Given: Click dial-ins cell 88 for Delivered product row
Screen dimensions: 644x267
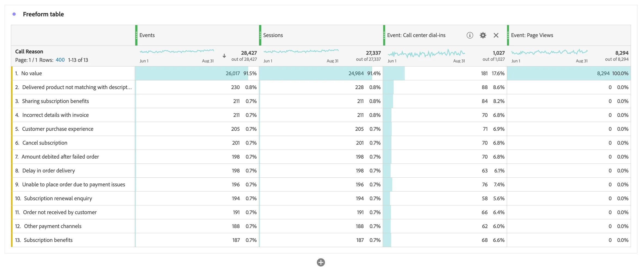Looking at the screenshot, I should (x=445, y=87).
